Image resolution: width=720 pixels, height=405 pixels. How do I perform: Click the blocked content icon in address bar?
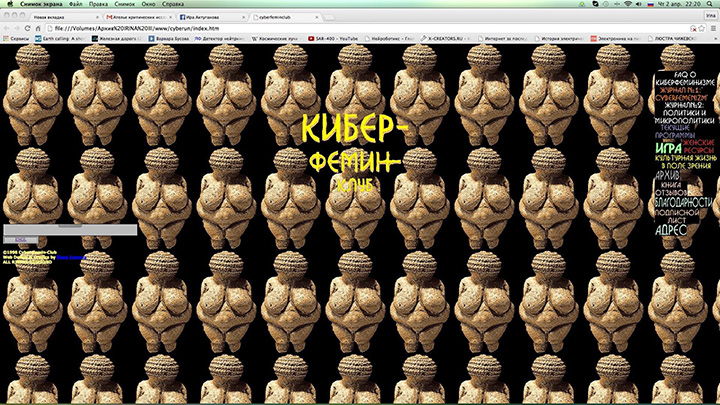click(693, 28)
